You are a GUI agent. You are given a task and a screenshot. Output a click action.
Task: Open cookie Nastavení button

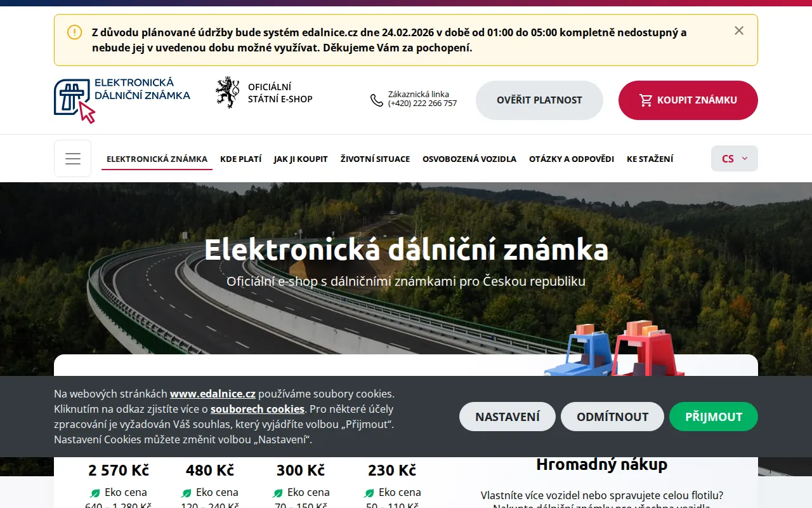[x=507, y=417]
